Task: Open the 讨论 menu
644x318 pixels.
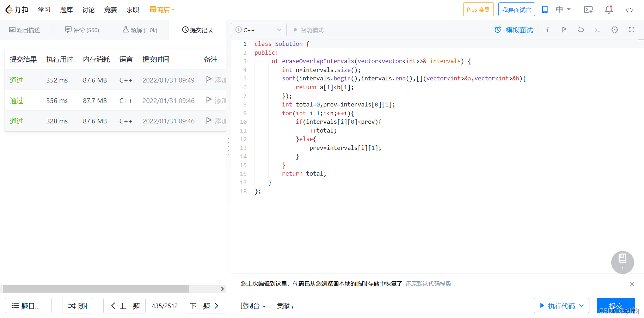Action: coord(88,10)
